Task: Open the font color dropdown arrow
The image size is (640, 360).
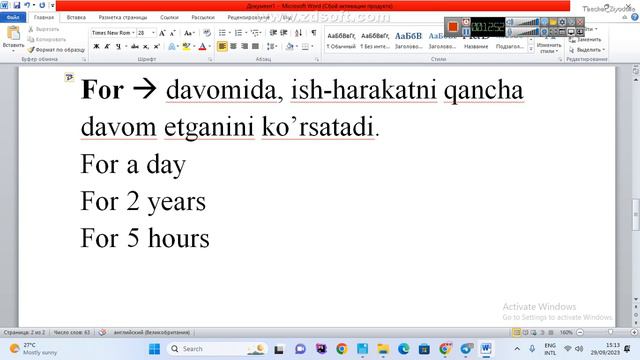Action: [x=210, y=47]
